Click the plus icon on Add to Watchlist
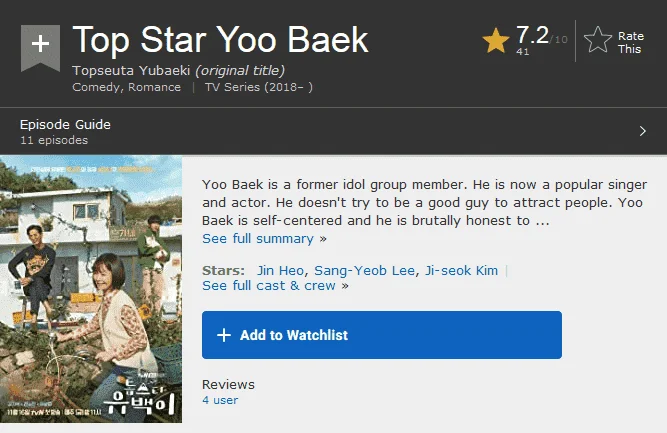This screenshot has width=667, height=433. click(224, 335)
